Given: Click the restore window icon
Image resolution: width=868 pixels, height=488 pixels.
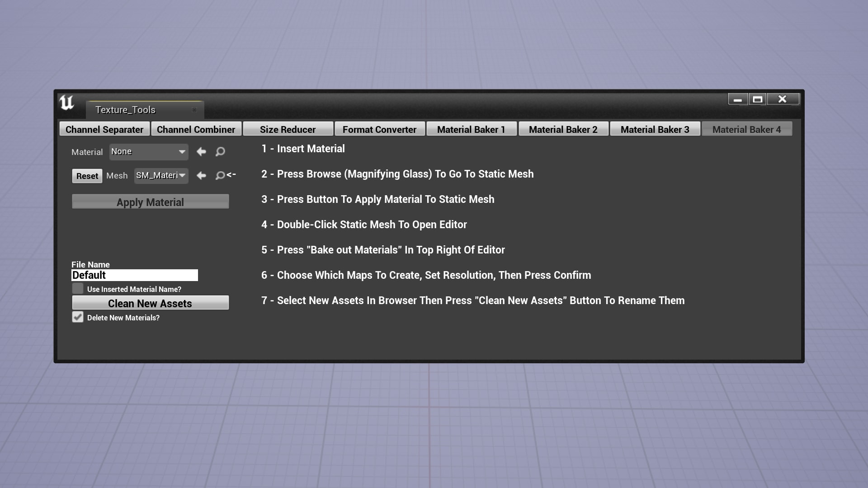Looking at the screenshot, I should [757, 99].
